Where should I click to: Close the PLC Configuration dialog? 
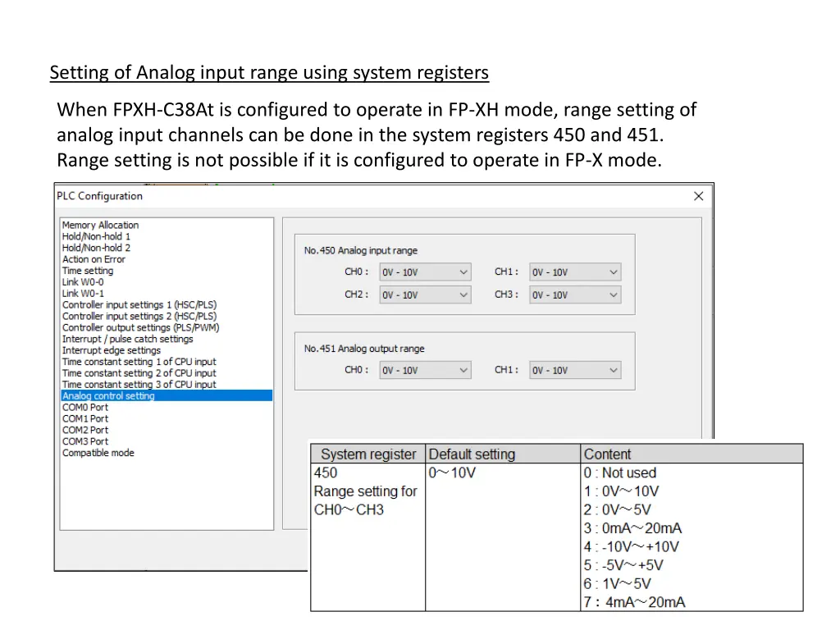click(x=698, y=196)
